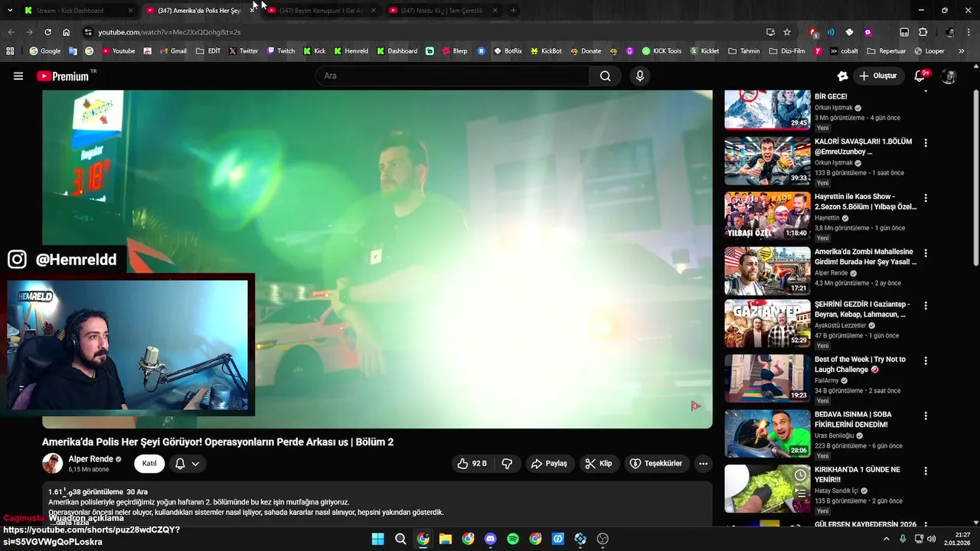Open Repertuar bookmarks folder

[886, 51]
